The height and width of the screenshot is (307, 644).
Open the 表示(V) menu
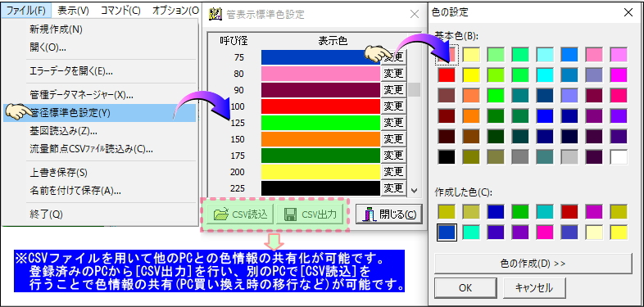(73, 11)
